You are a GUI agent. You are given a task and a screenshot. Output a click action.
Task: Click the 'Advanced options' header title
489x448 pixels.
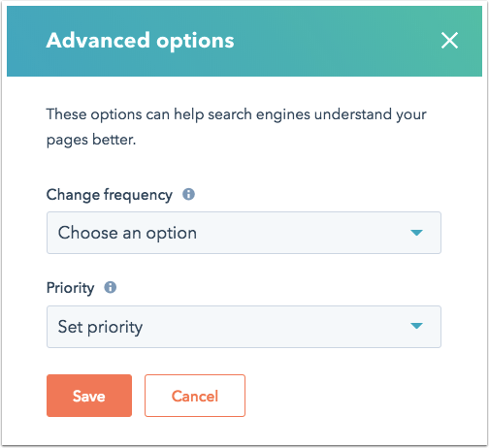coord(140,41)
